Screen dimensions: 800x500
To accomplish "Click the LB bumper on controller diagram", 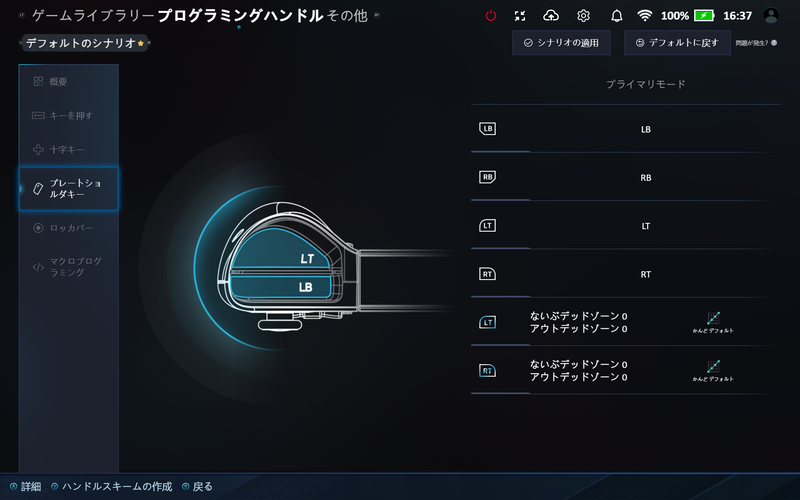I will tap(280, 286).
